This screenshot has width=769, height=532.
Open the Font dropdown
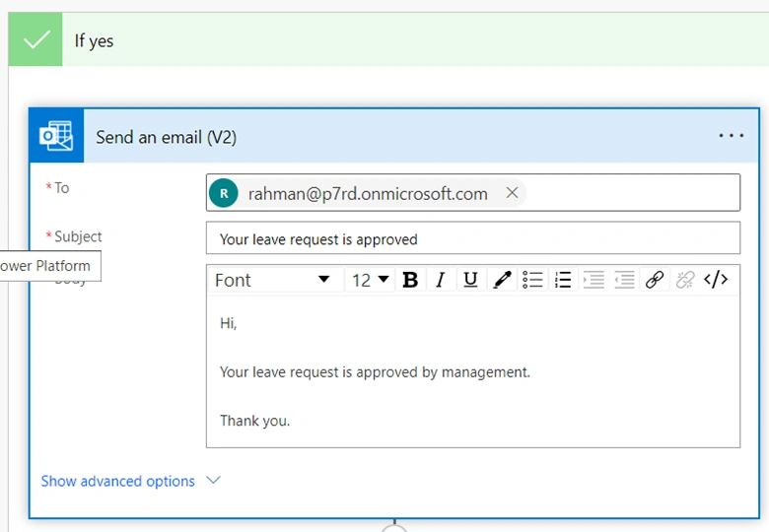tap(276, 280)
